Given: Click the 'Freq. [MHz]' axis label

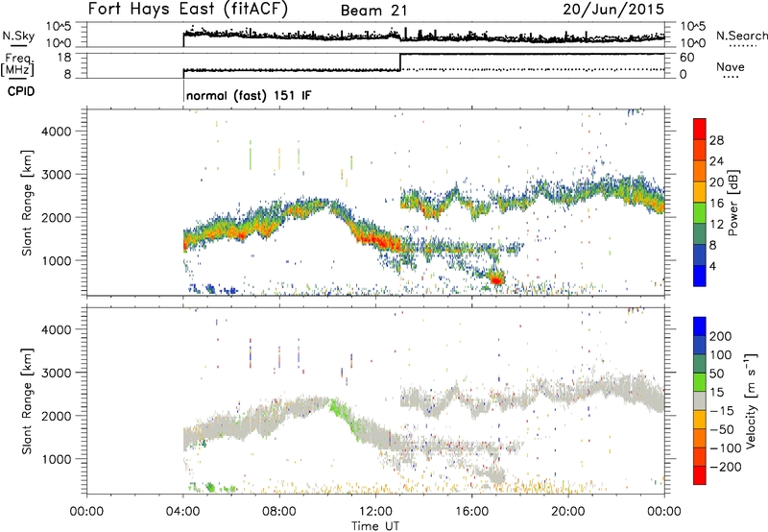Looking at the screenshot, I should pos(18,65).
